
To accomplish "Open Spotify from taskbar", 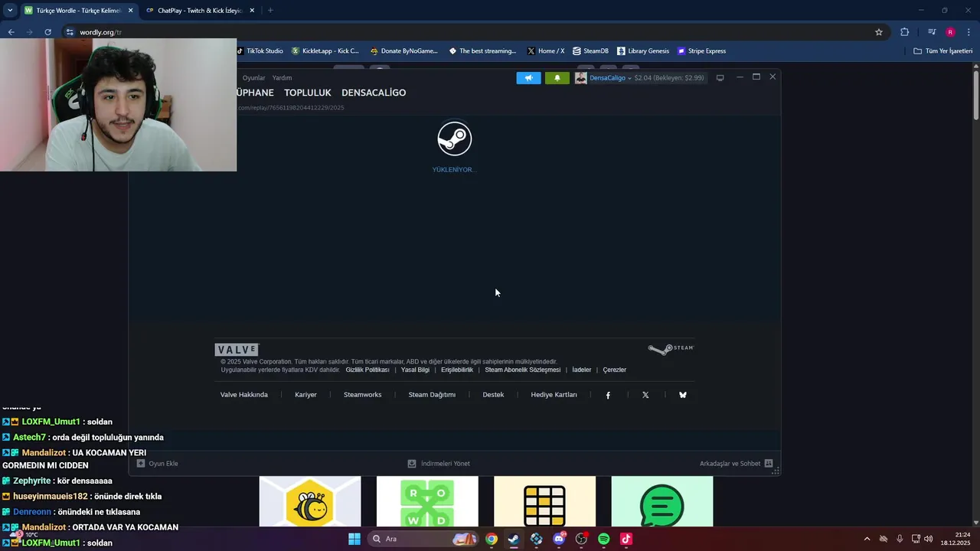I will pos(603,539).
